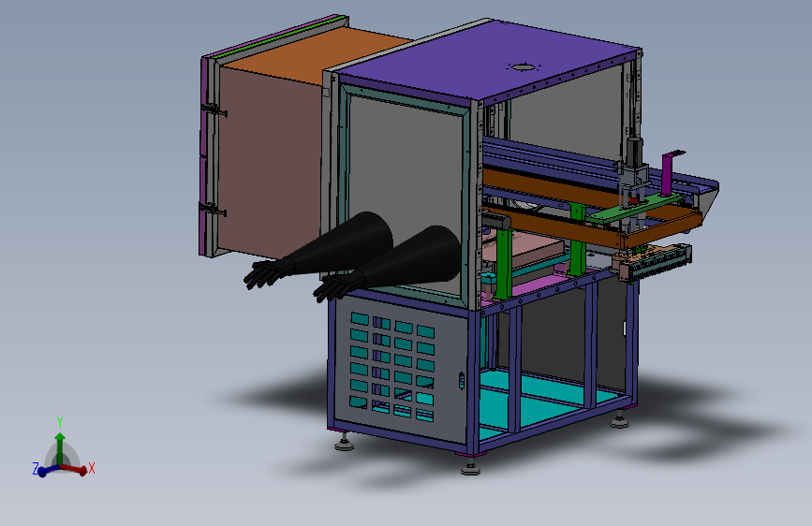Click the green Y axis of the triad
Screen dimensions: 812x526
pyautogui.click(x=60, y=449)
